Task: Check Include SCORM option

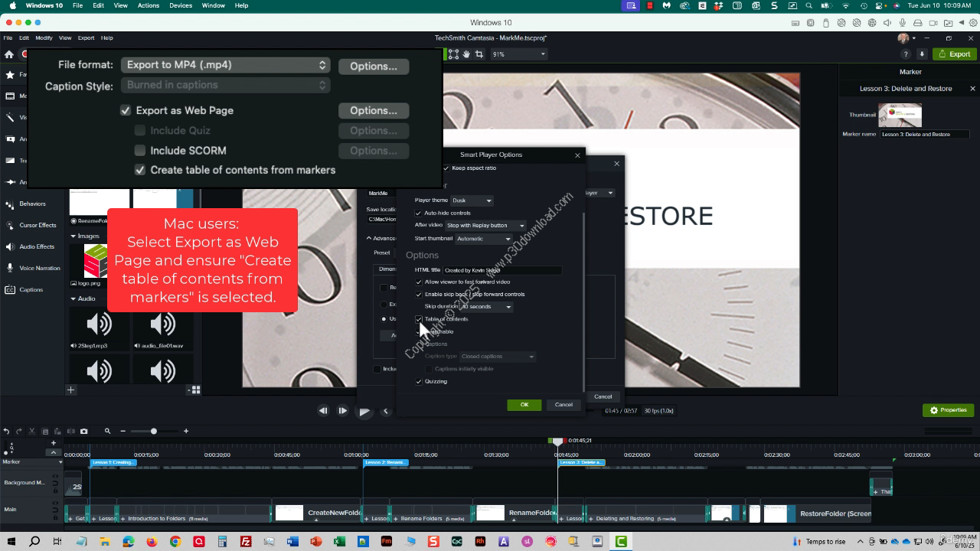Action: tap(140, 151)
